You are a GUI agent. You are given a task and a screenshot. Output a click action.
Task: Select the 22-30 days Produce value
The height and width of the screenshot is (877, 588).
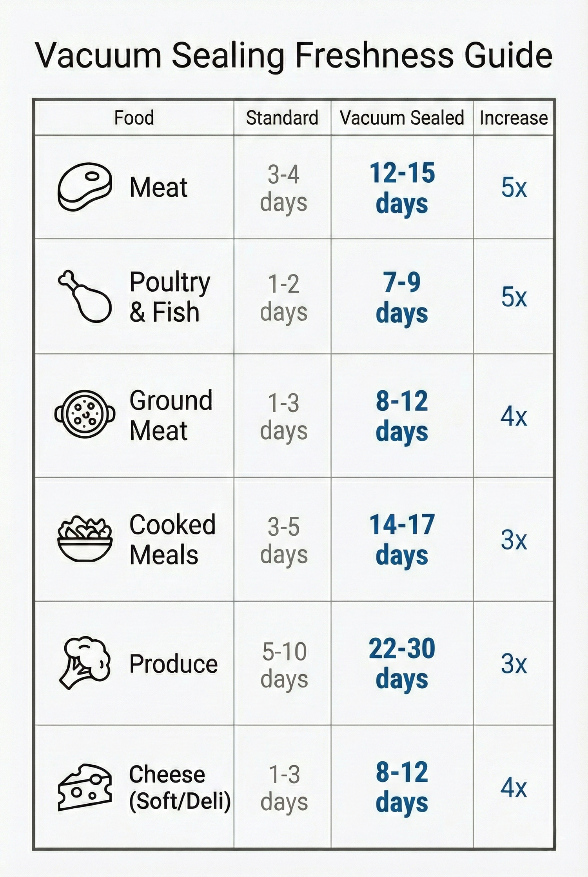402,664
